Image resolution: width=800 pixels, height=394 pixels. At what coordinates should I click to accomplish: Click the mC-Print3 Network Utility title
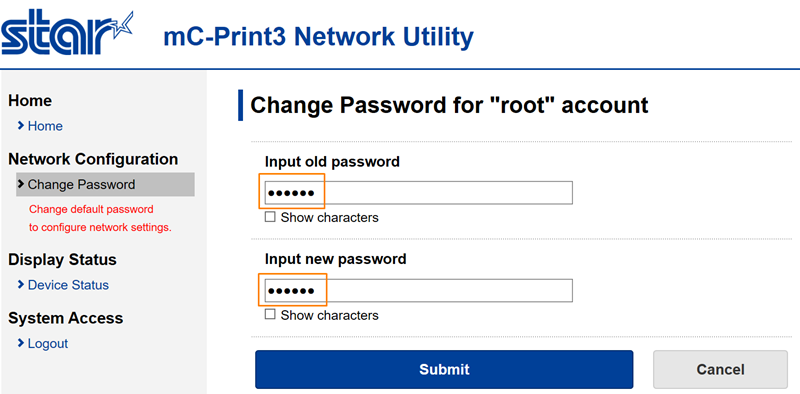pyautogui.click(x=318, y=37)
